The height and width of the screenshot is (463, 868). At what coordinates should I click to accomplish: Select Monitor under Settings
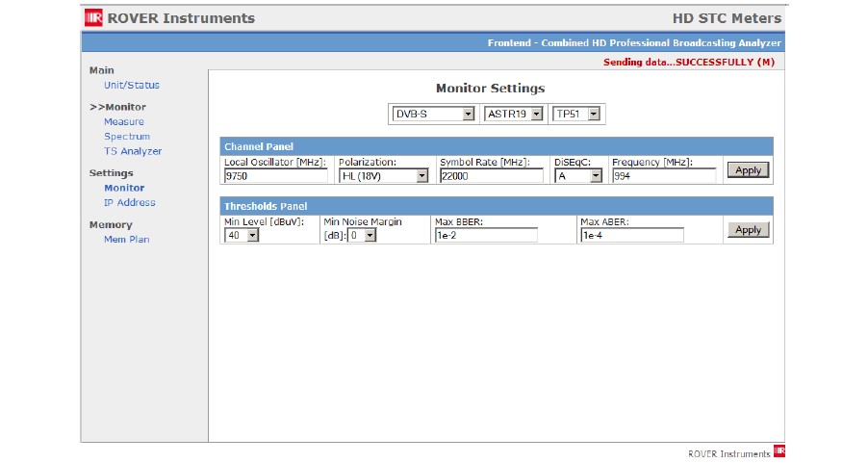pos(124,188)
